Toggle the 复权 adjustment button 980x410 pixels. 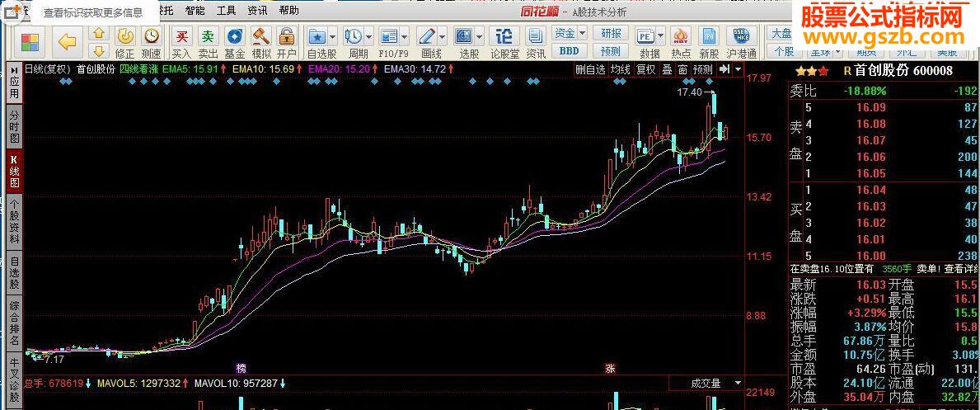coord(645,69)
